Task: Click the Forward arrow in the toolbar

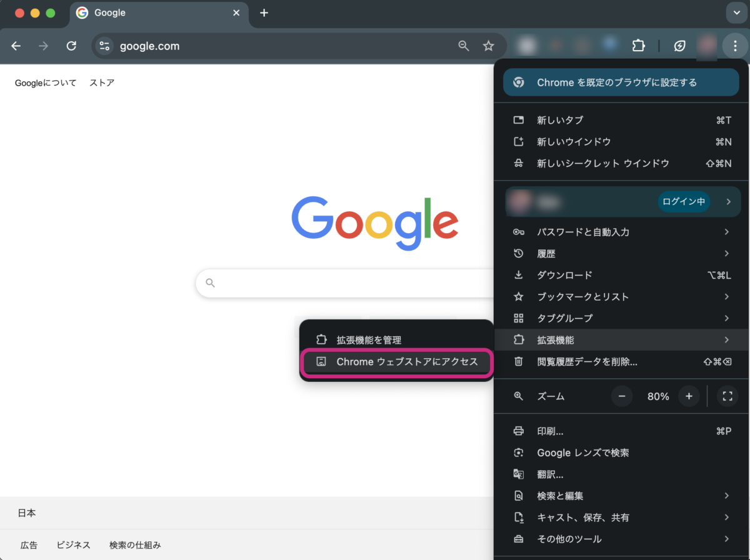Action: coord(44,46)
